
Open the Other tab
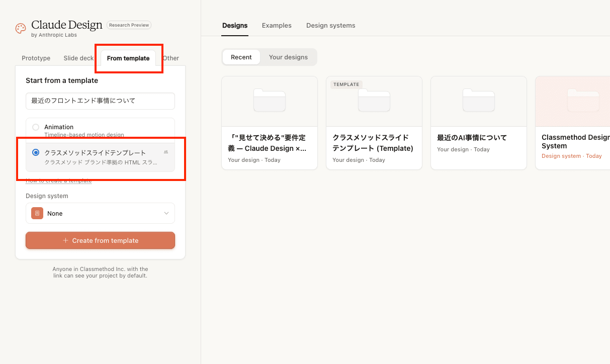171,58
